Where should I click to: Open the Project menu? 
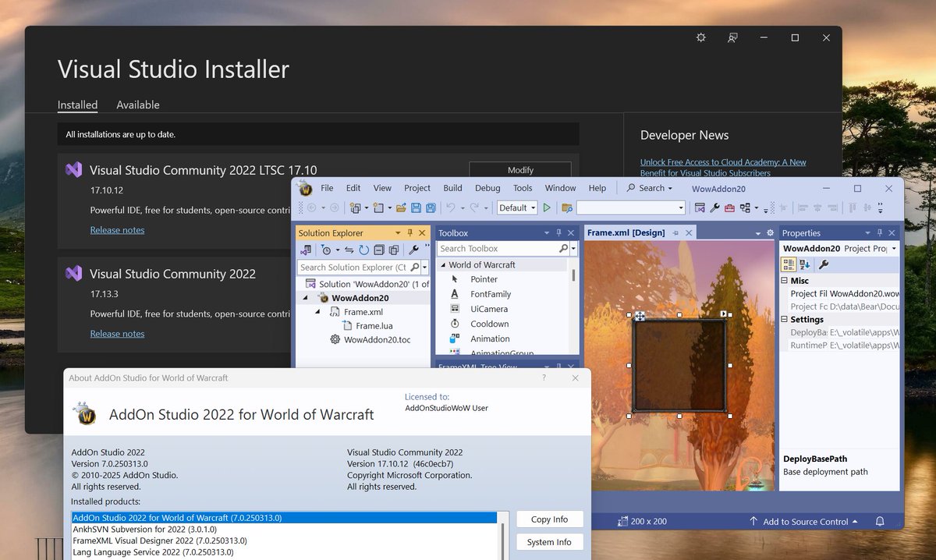[417, 188]
